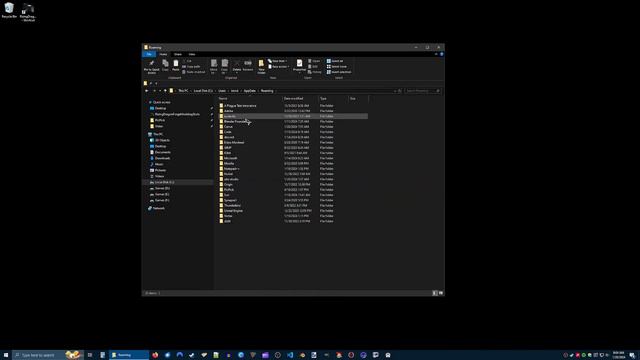
Task: Click Cut in the Clipboard group
Action: pyautogui.click(x=187, y=61)
